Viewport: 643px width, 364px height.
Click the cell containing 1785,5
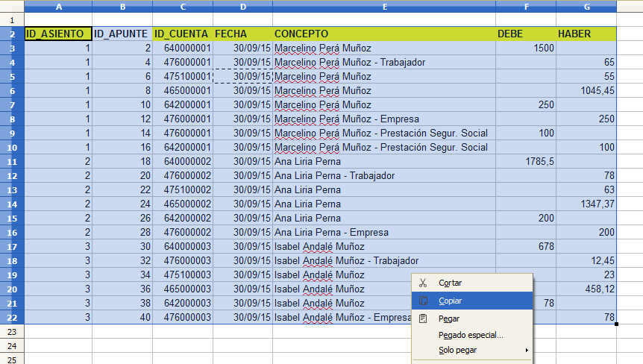526,162
